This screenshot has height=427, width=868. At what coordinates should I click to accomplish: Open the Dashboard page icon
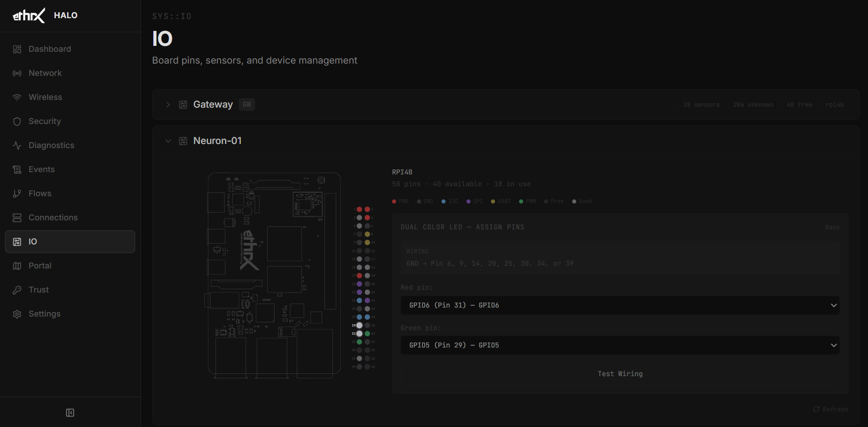[17, 49]
